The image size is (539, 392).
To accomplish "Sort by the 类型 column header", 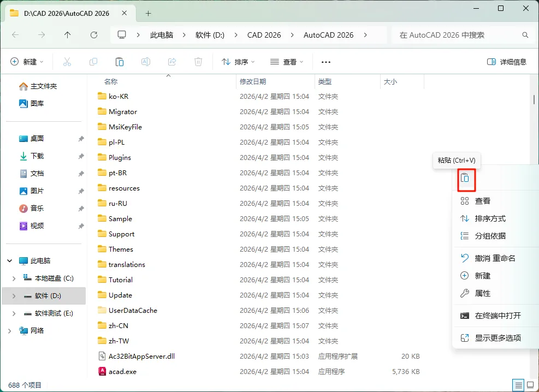I will click(x=324, y=82).
